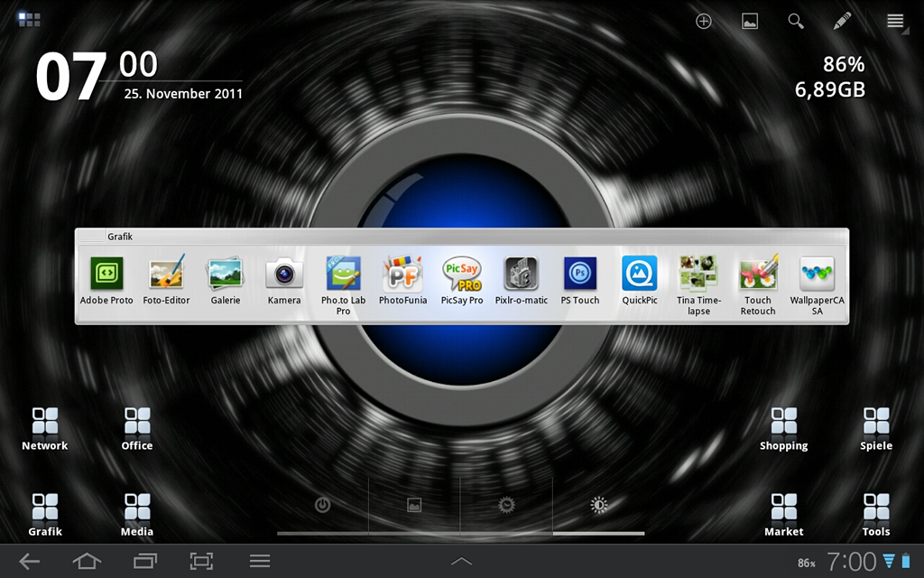Open PhotoFunia app
The height and width of the screenshot is (578, 924).
coord(403,281)
